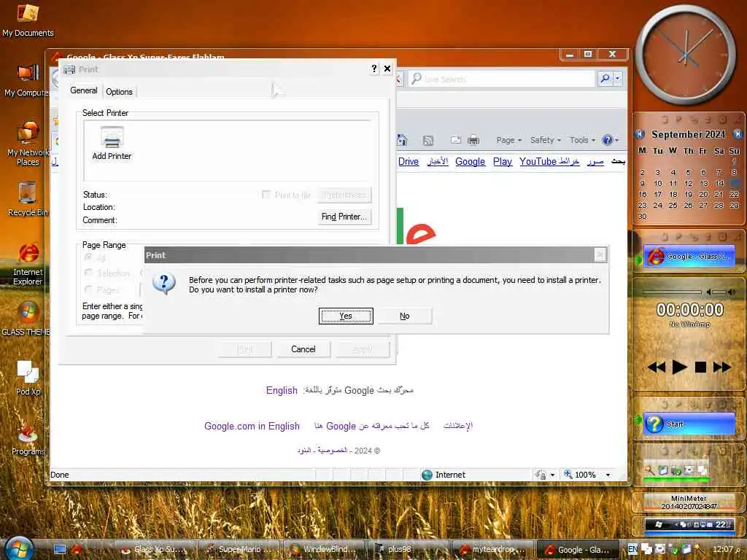
Task: Open the security status dropdown in status bar
Action: (553, 475)
